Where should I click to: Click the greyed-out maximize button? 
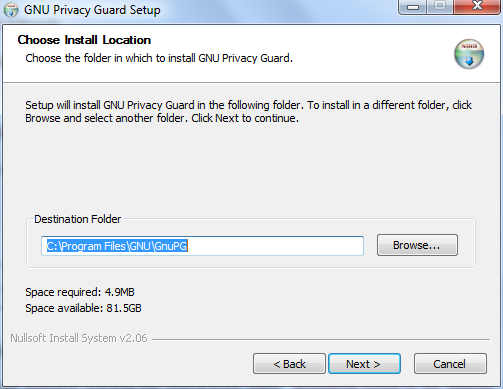pos(440,7)
